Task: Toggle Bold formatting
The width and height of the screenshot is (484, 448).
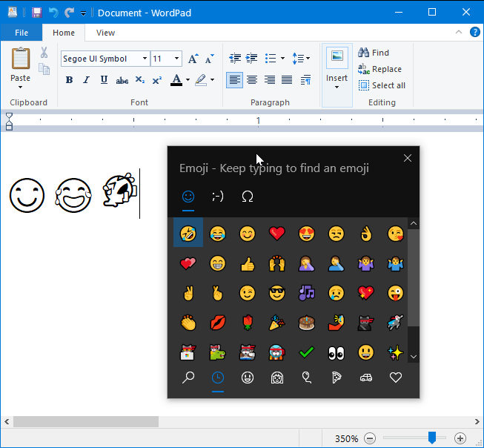Action: tap(69, 80)
